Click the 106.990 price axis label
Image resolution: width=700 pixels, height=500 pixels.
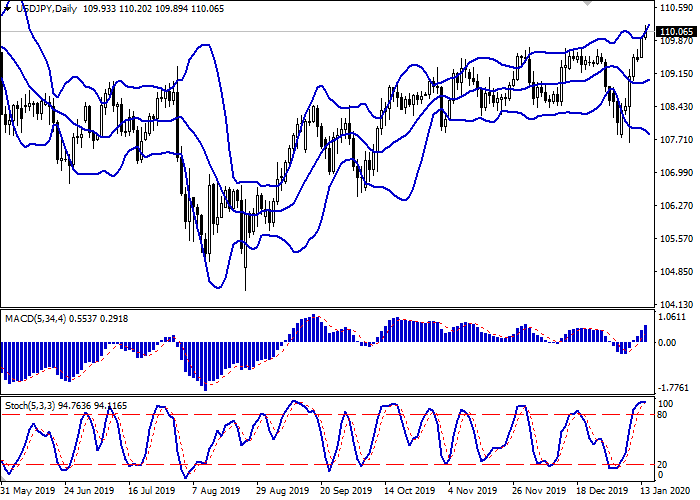pos(676,172)
